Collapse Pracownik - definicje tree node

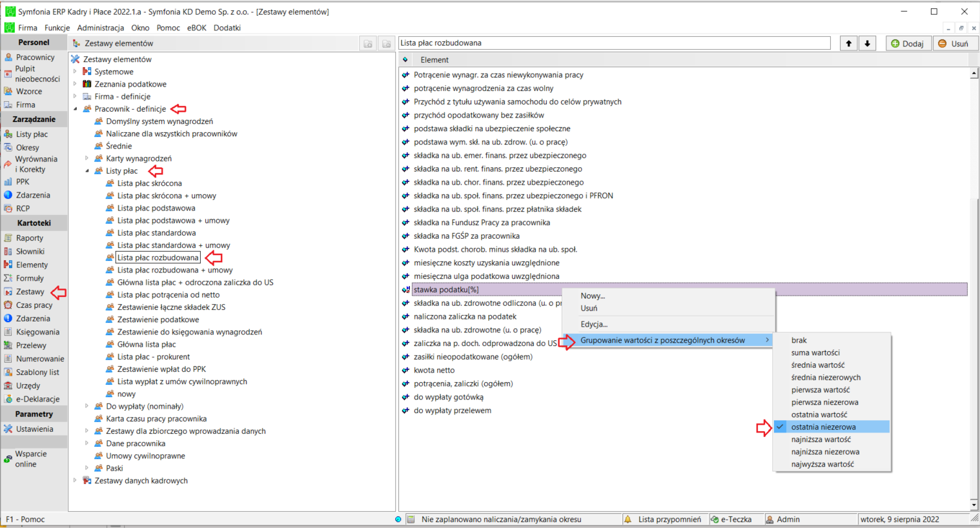[76, 109]
